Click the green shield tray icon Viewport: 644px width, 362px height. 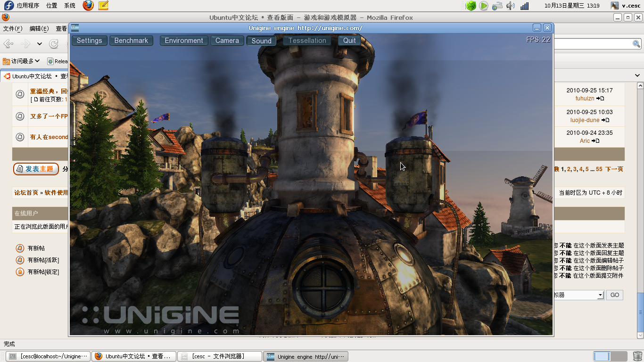(471, 6)
